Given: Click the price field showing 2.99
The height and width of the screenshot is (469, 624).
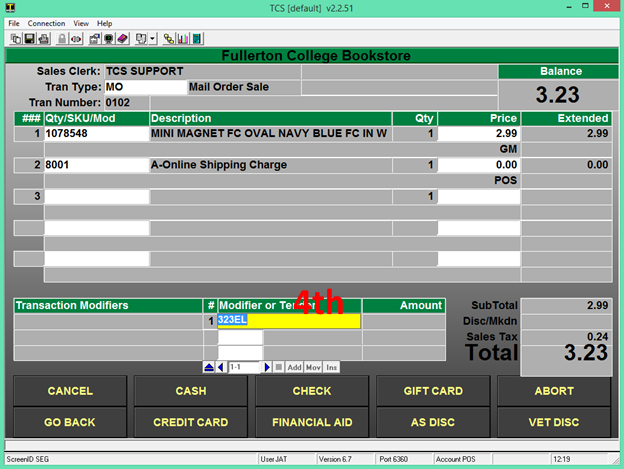Looking at the screenshot, I should point(479,133).
